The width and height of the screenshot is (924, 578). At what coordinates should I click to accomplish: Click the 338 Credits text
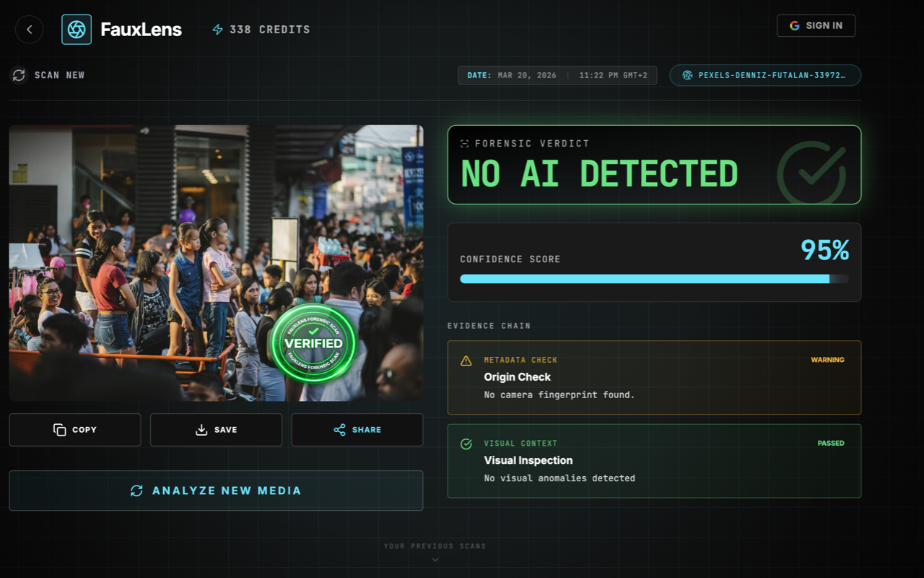pos(270,30)
